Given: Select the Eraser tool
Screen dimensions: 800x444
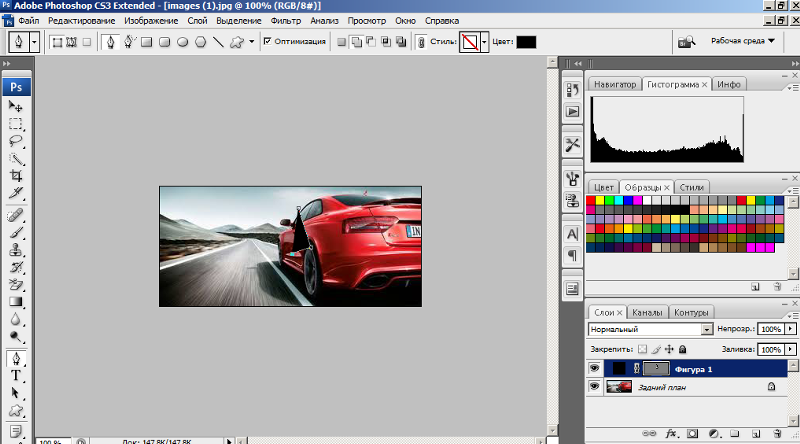Looking at the screenshot, I should (x=16, y=285).
